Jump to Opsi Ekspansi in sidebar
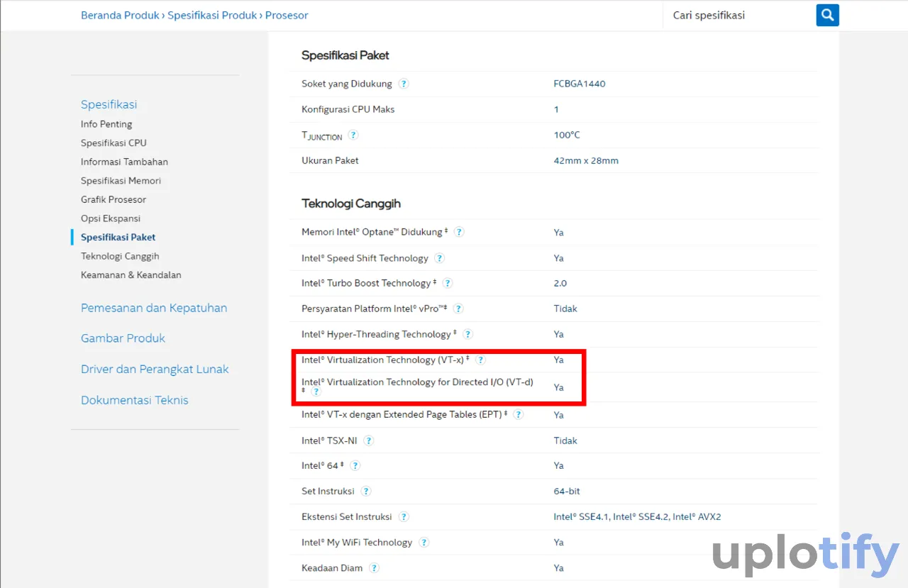 (x=111, y=218)
